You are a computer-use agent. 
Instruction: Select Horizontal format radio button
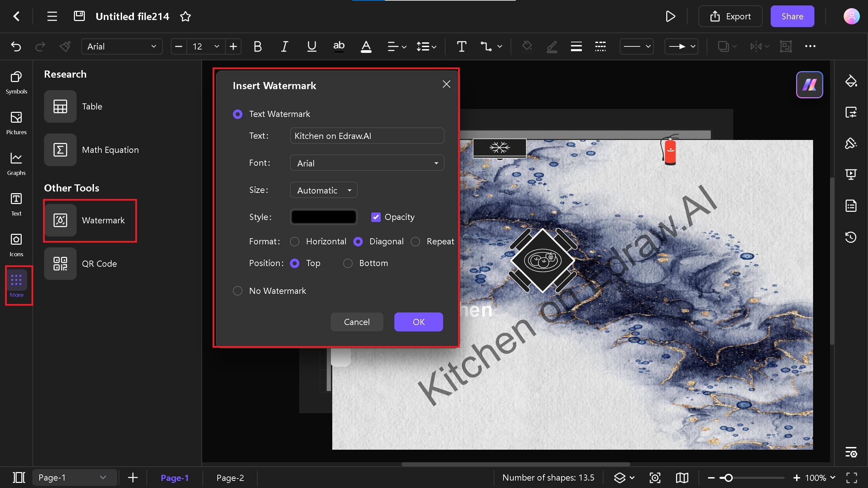(x=295, y=242)
